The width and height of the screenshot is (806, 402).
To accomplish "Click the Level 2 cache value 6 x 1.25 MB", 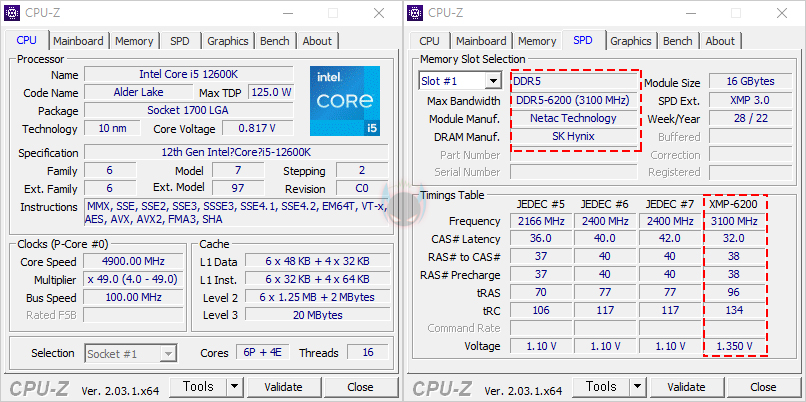I will click(317, 297).
